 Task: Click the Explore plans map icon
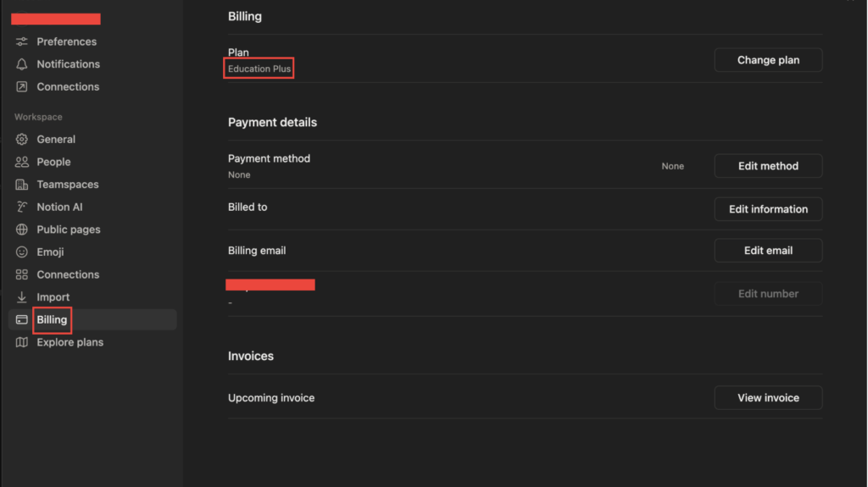(x=22, y=343)
